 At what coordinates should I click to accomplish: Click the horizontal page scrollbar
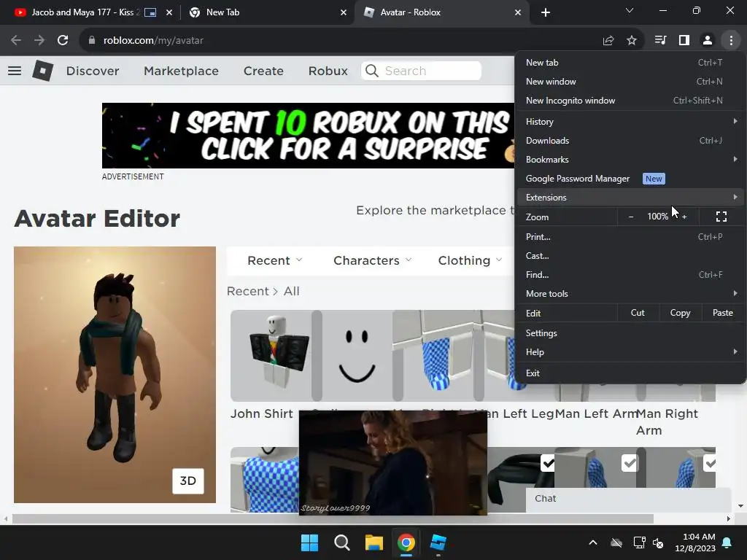(333, 518)
